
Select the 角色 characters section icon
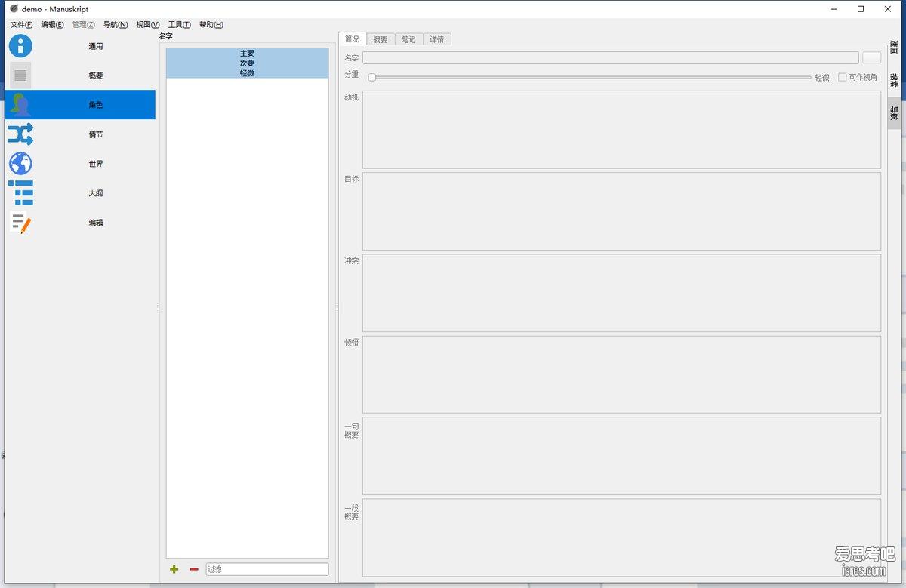pyautogui.click(x=20, y=105)
